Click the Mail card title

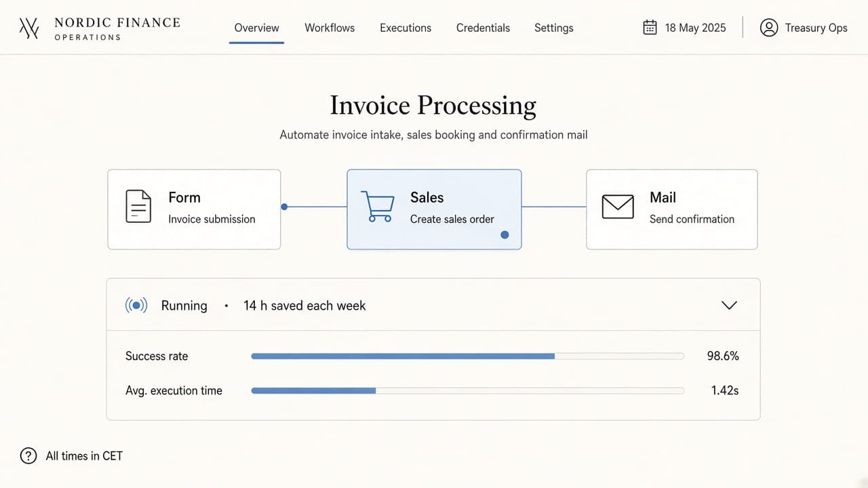pos(663,197)
